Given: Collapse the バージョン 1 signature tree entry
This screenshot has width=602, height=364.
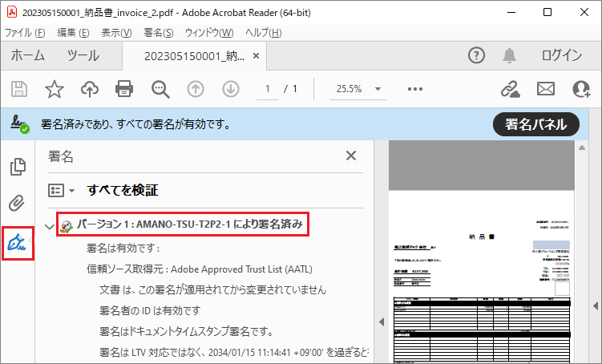Looking at the screenshot, I should [x=49, y=226].
